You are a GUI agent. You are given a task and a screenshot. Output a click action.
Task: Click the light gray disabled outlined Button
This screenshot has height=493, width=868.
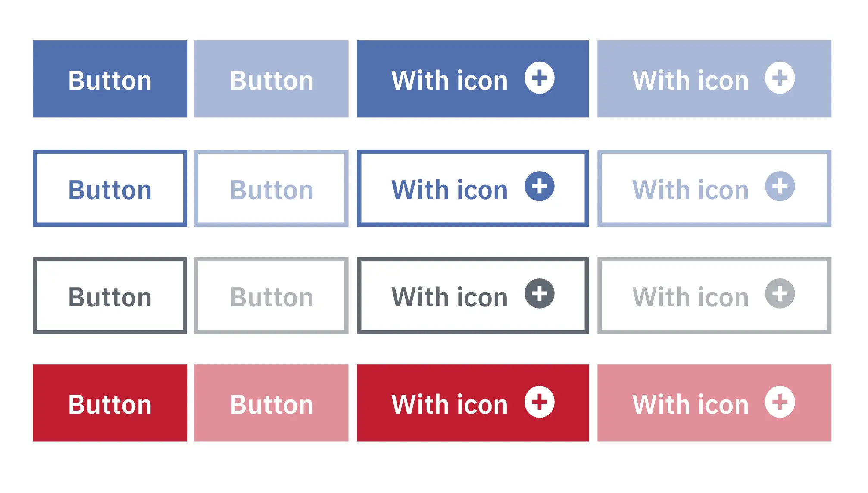[272, 296]
